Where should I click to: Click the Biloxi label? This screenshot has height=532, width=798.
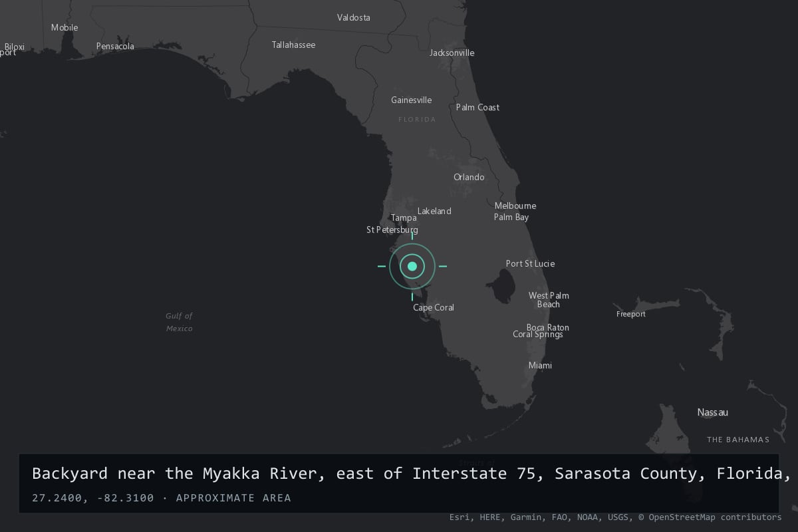(14, 47)
